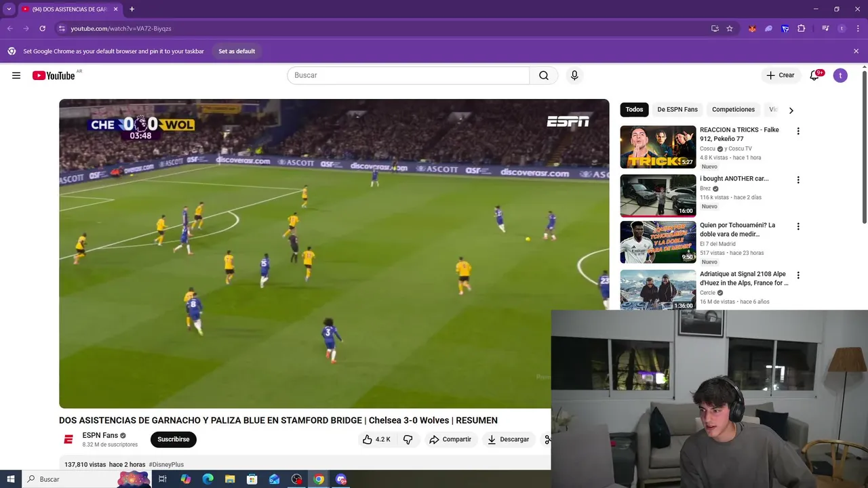Click the Compartir share button
Image resolution: width=868 pixels, height=488 pixels.
click(450, 439)
